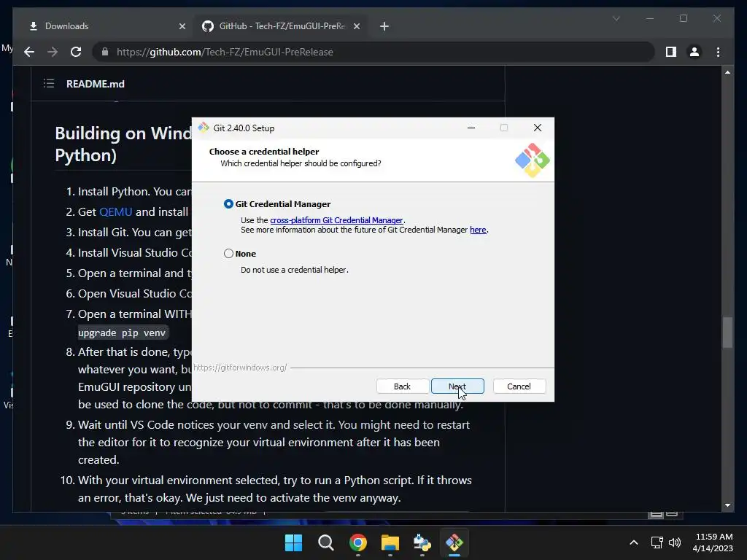Image resolution: width=747 pixels, height=560 pixels.
Task: Open the network status tray icon
Action: [x=657, y=542]
